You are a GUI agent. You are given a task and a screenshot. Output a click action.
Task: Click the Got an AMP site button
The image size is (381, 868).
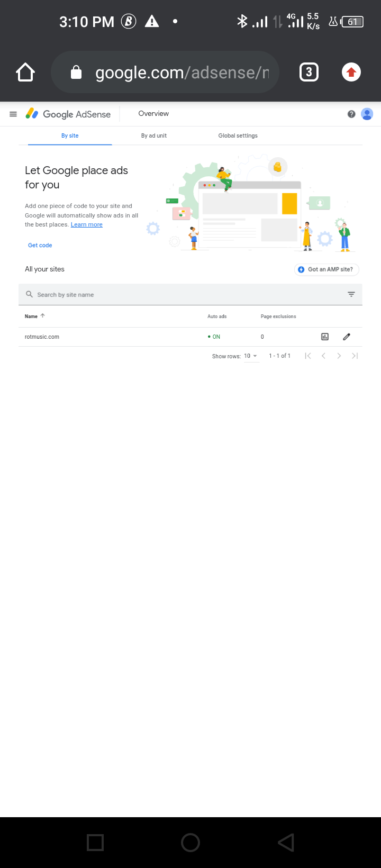pyautogui.click(x=326, y=269)
